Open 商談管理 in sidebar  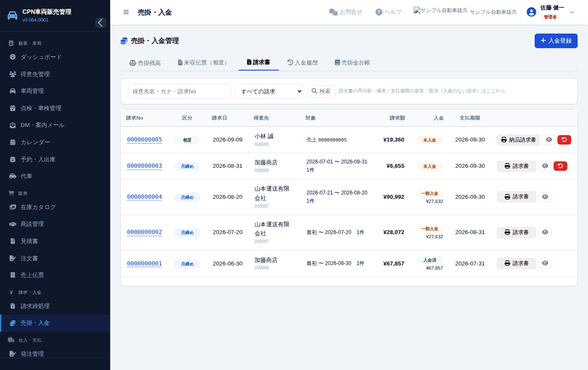coord(55,224)
